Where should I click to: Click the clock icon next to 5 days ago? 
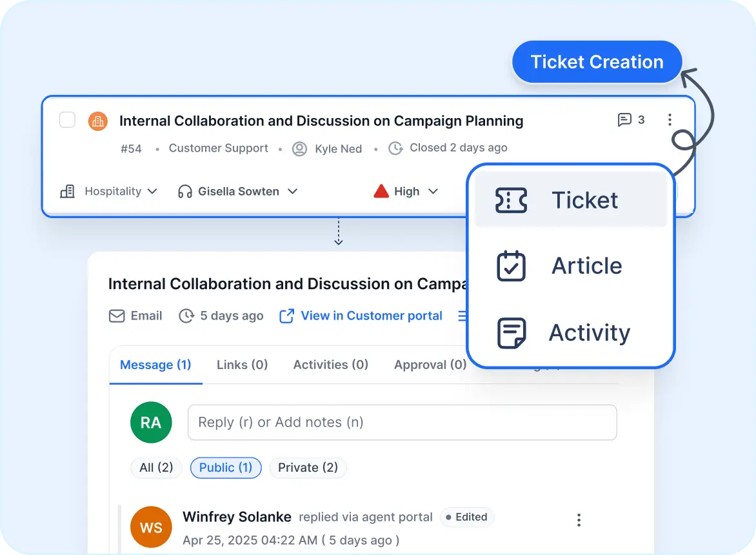[x=186, y=316]
